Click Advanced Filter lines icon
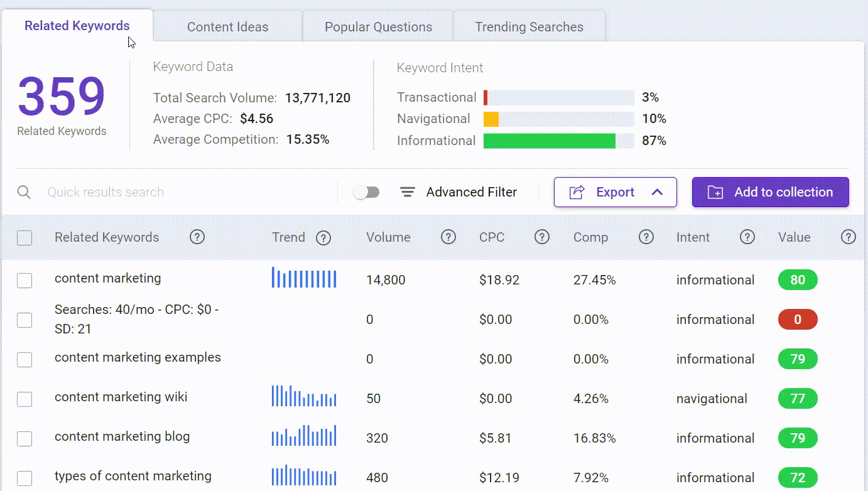Image resolution: width=868 pixels, height=491 pixels. (x=408, y=192)
